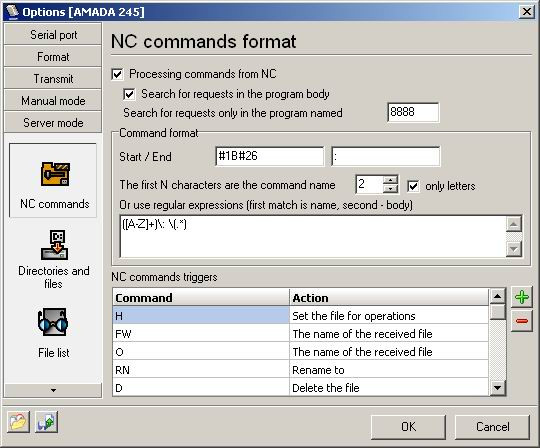540x448 pixels.
Task: Click the Cancel button
Action: tap(492, 427)
